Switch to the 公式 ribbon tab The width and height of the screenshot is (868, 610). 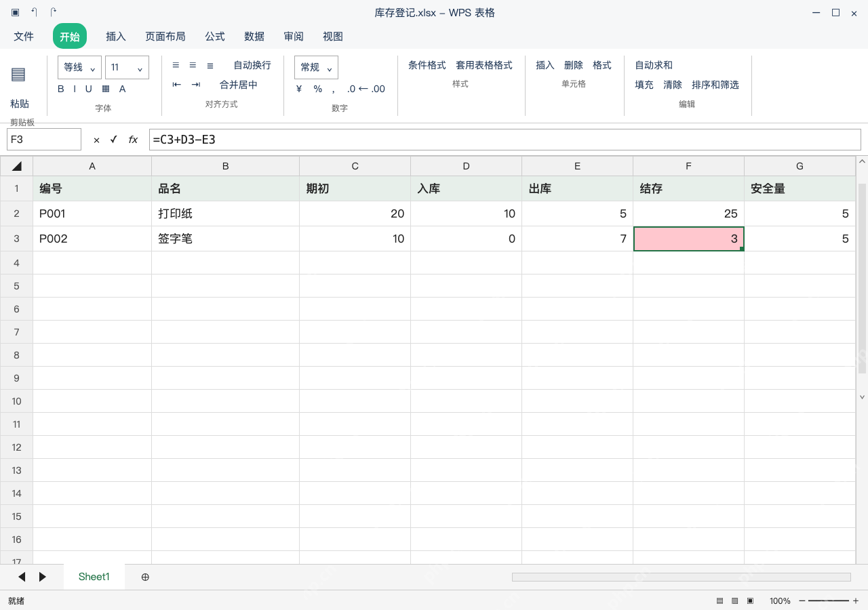click(215, 37)
